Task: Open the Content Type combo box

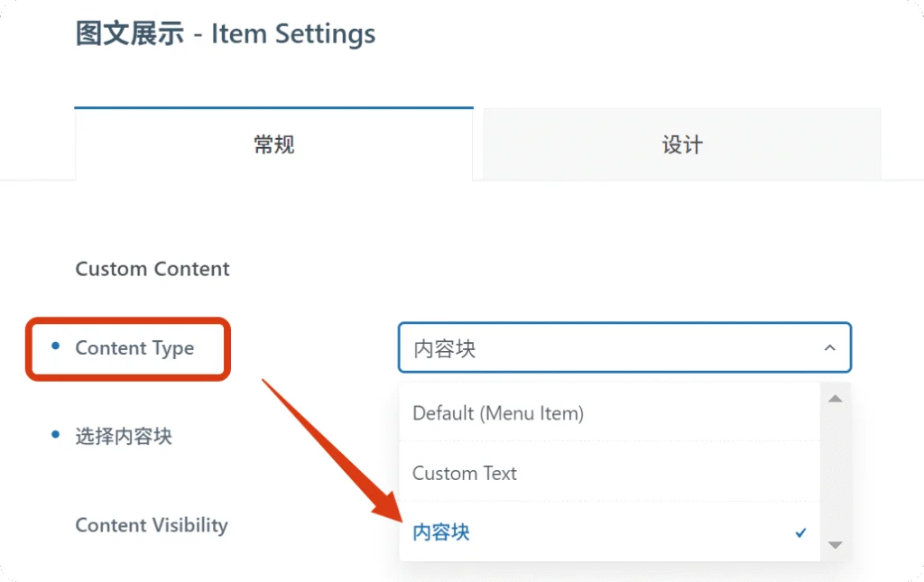Action: [x=624, y=347]
